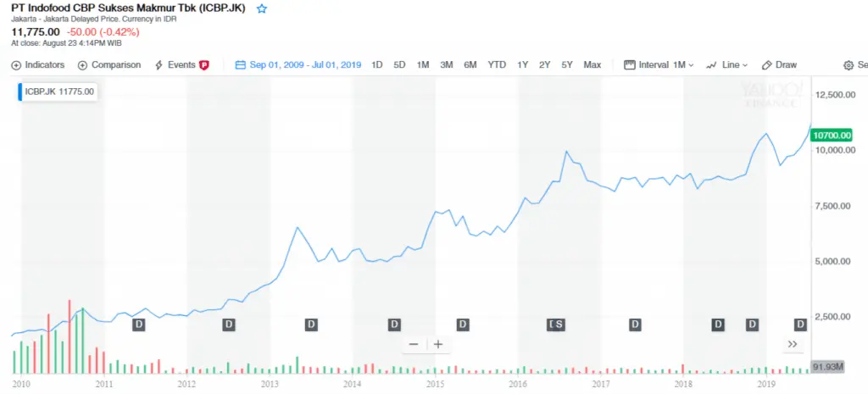Switch the range to 1M
This screenshot has height=394, width=868.
click(x=423, y=64)
